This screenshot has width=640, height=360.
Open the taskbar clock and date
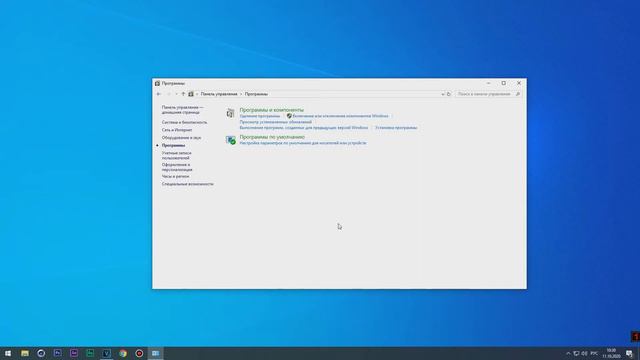pos(611,353)
